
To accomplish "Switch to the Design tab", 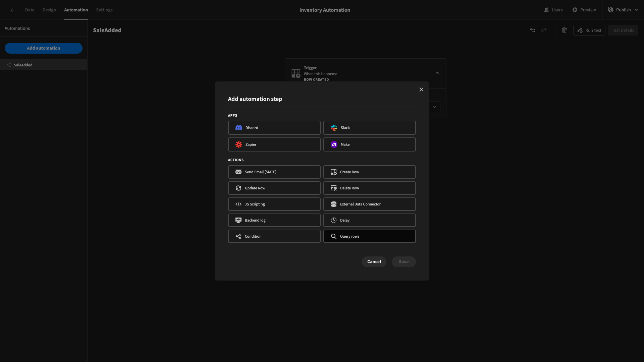I will pos(49,10).
